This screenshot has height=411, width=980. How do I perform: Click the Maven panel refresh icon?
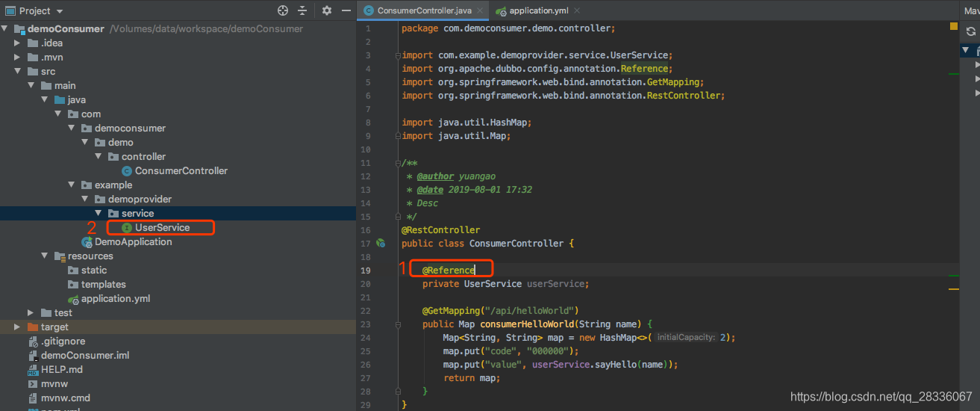pos(970,31)
